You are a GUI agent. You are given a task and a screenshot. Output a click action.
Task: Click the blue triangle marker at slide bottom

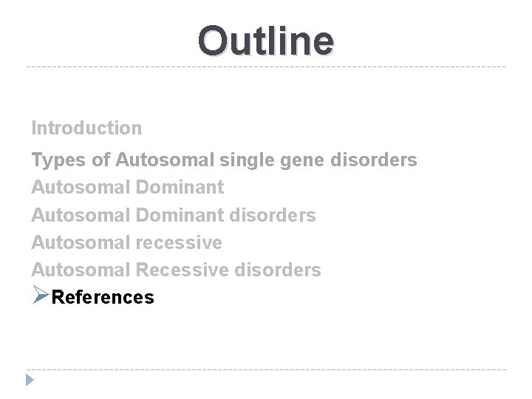tap(29, 381)
